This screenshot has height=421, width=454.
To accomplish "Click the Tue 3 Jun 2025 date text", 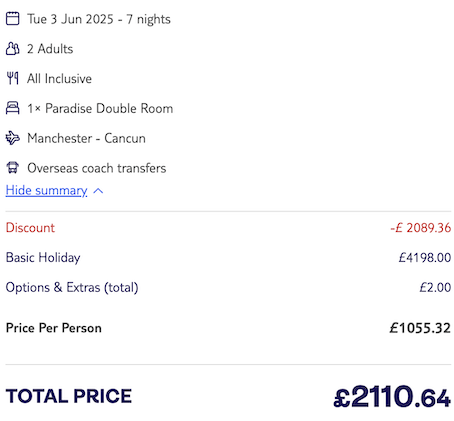I will click(70, 19).
